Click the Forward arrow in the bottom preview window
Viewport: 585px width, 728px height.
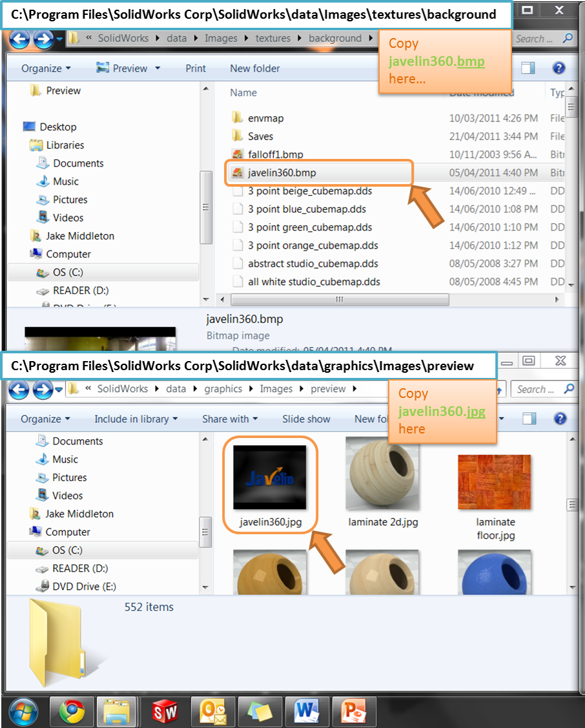point(43,390)
